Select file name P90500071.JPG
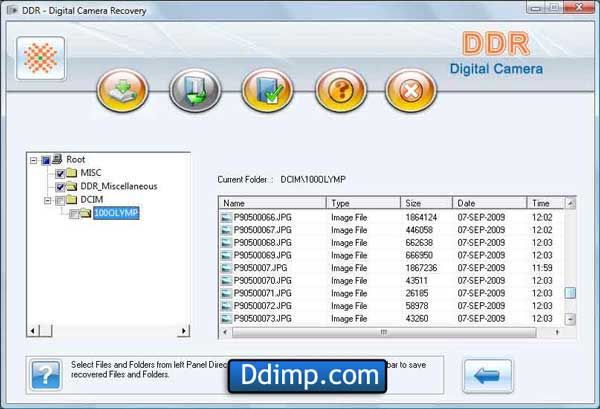The height and width of the screenshot is (409, 600). tap(262, 293)
